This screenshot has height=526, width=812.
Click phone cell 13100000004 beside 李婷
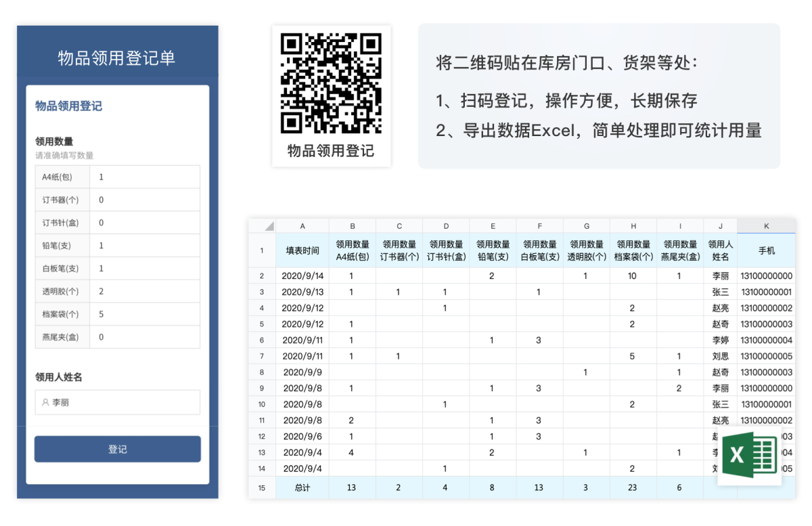point(766,341)
